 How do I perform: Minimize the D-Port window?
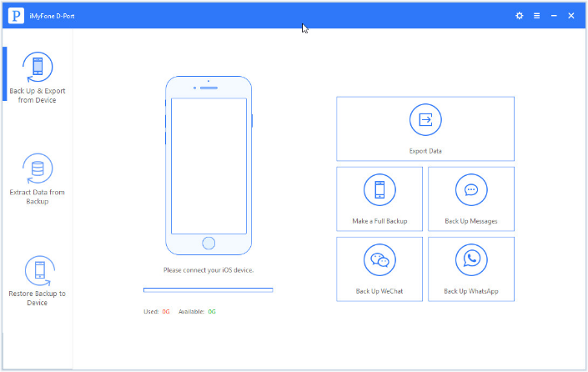click(x=554, y=16)
